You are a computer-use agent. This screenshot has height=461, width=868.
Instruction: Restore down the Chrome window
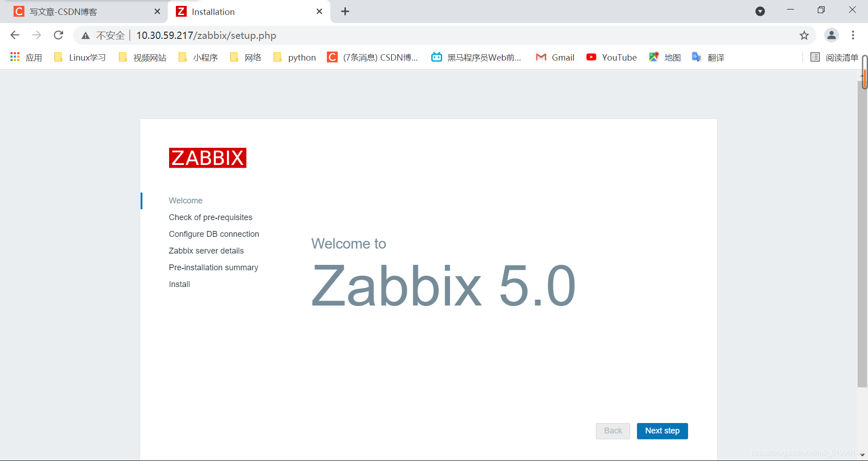pos(821,10)
